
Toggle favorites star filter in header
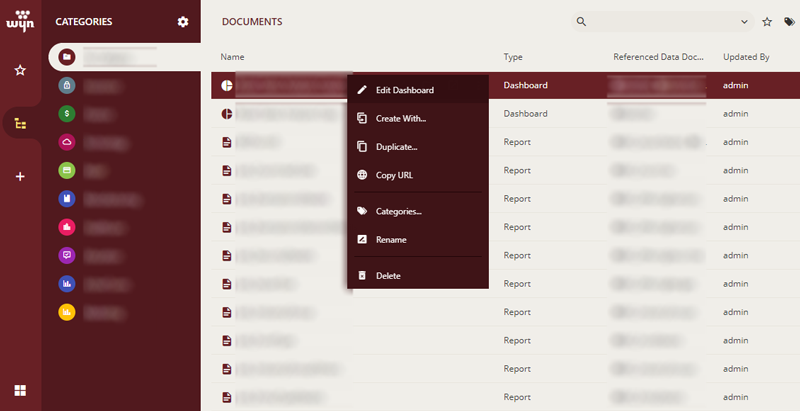click(x=767, y=21)
